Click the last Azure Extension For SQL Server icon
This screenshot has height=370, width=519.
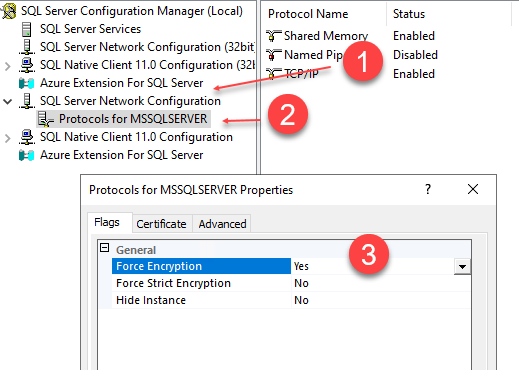[27, 155]
